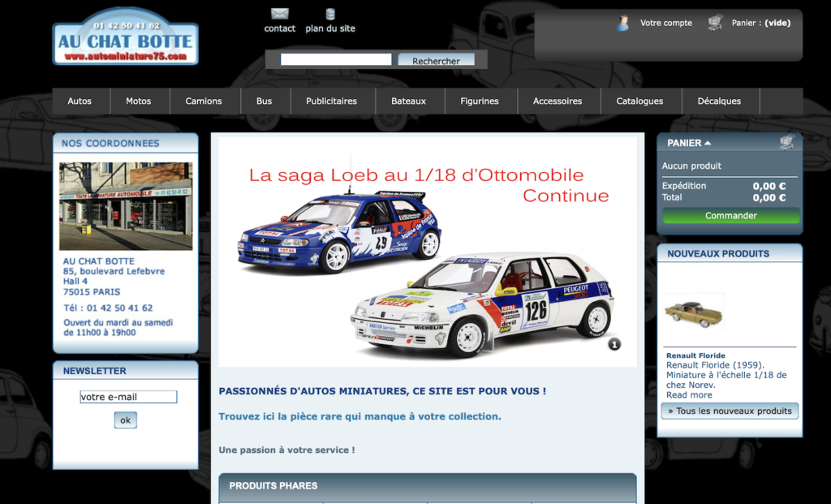Open the Décalques category
This screenshot has height=504, width=831.
(719, 101)
